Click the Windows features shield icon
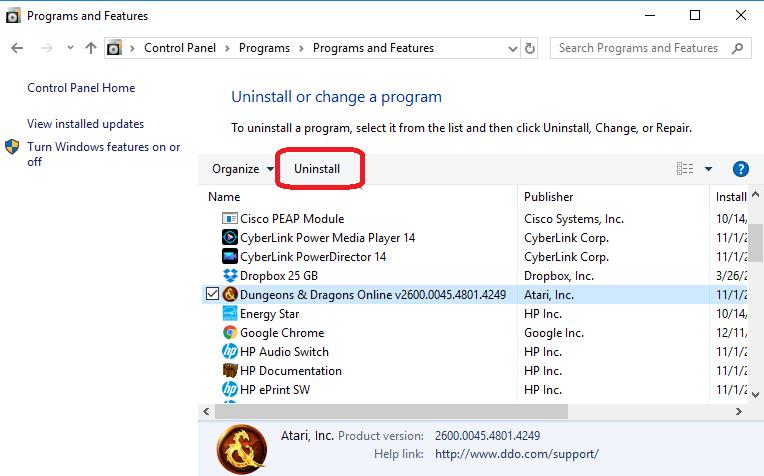764x476 pixels. click(12, 147)
